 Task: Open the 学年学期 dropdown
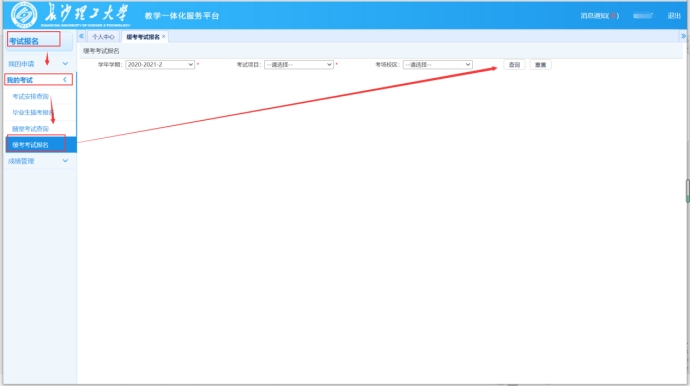pyautogui.click(x=160, y=64)
